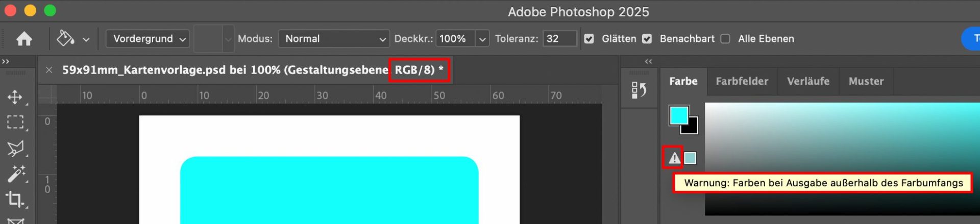Screen dimensions: 980x224
Task: Toggle the Glätten checkbox
Action: (x=589, y=39)
